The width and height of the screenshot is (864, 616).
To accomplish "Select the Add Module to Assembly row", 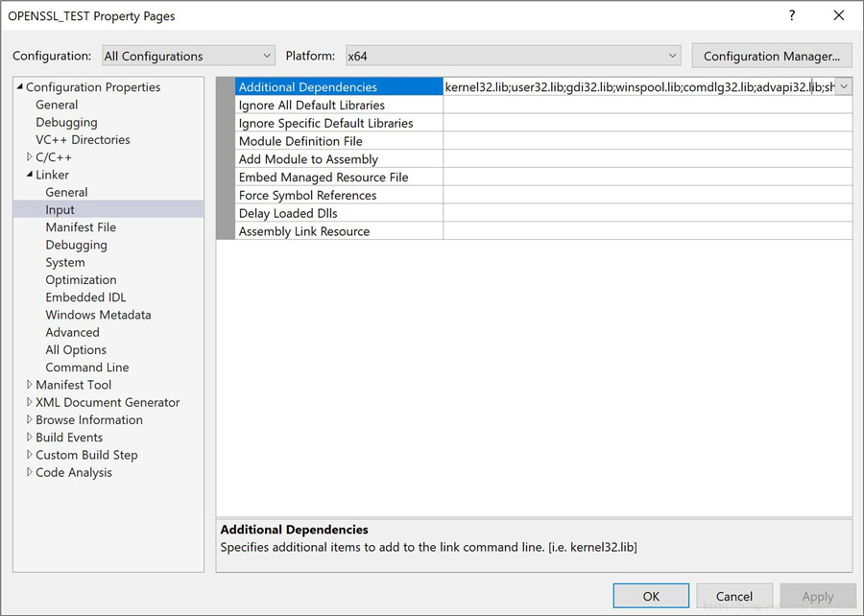I will click(x=339, y=159).
